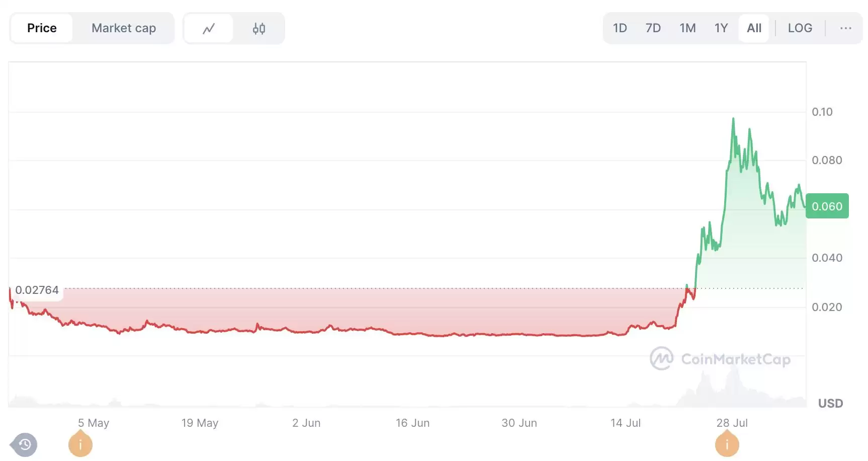The width and height of the screenshot is (868, 461).
Task: Switch to candlestick chart icon
Action: (258, 28)
